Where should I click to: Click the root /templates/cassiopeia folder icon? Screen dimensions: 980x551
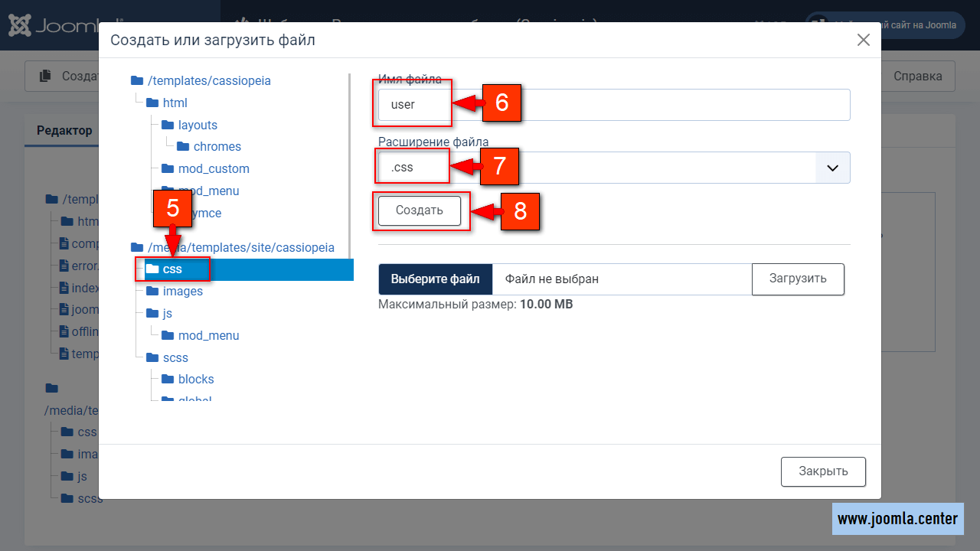point(137,80)
